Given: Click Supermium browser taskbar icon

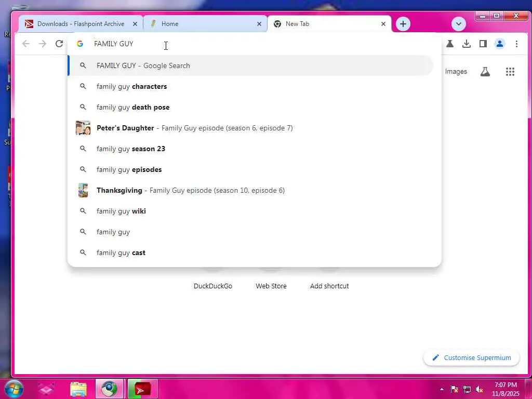Looking at the screenshot, I should [x=109, y=389].
